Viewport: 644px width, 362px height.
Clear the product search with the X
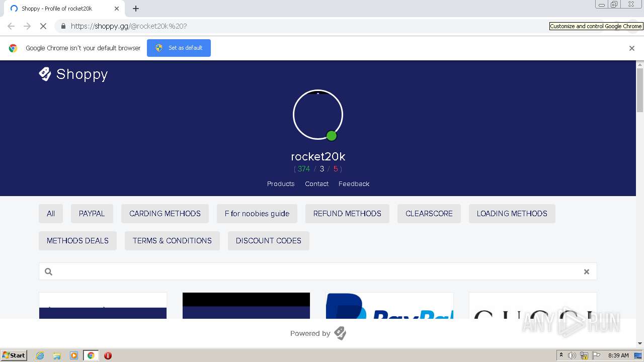click(586, 271)
